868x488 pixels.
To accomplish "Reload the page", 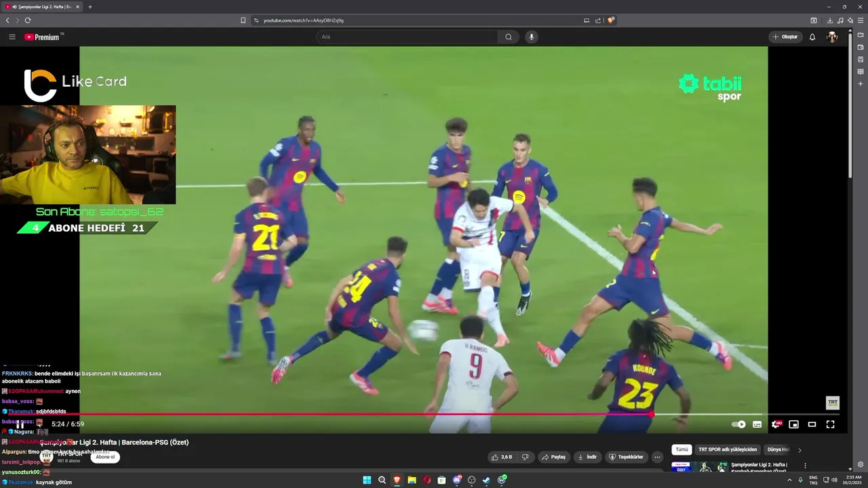I will coord(28,20).
